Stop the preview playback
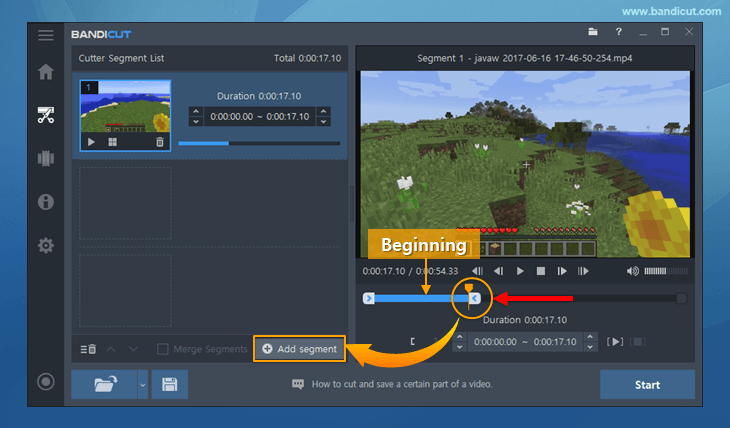730x428 pixels. tap(541, 271)
